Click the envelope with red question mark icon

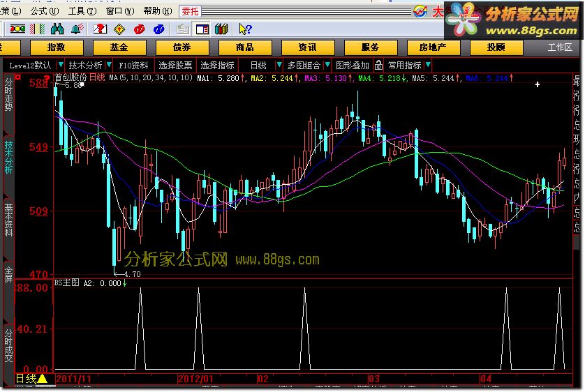click(100, 29)
